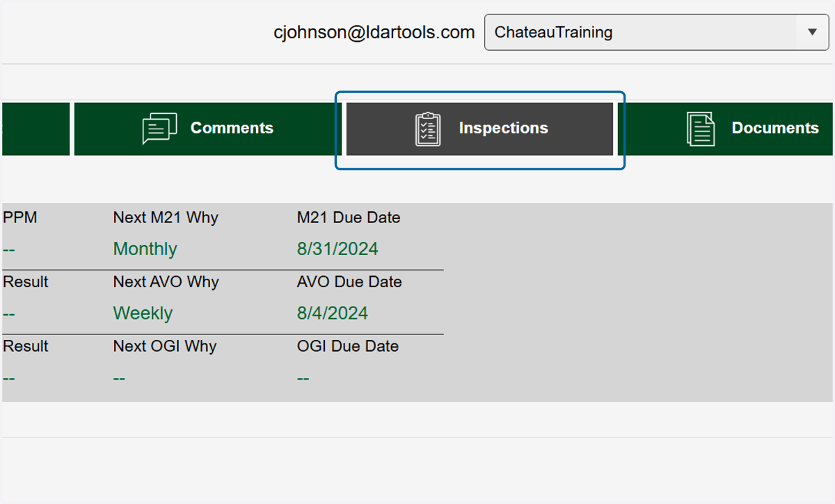Switch to the Comments tab

[208, 129]
